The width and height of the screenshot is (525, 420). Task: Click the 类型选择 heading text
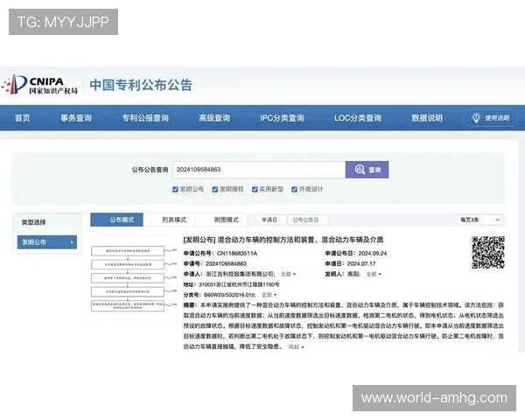point(33,222)
